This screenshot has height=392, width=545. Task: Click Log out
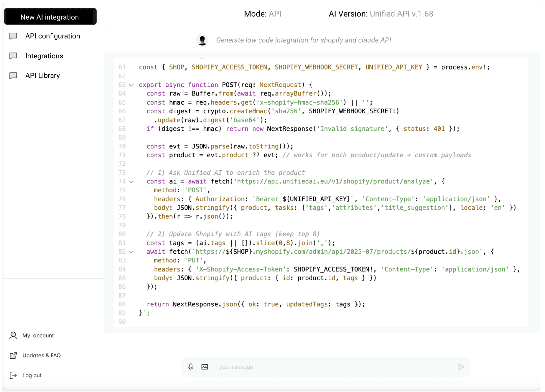(x=32, y=375)
